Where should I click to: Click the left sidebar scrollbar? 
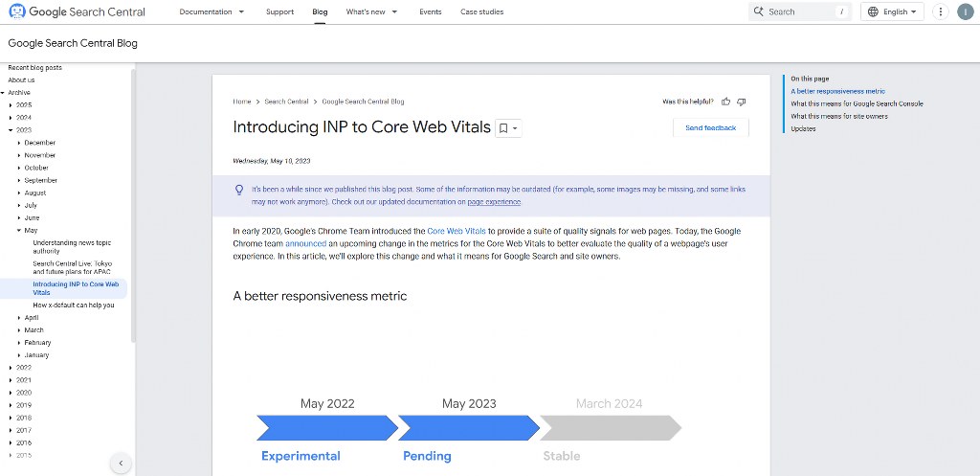coord(132,205)
